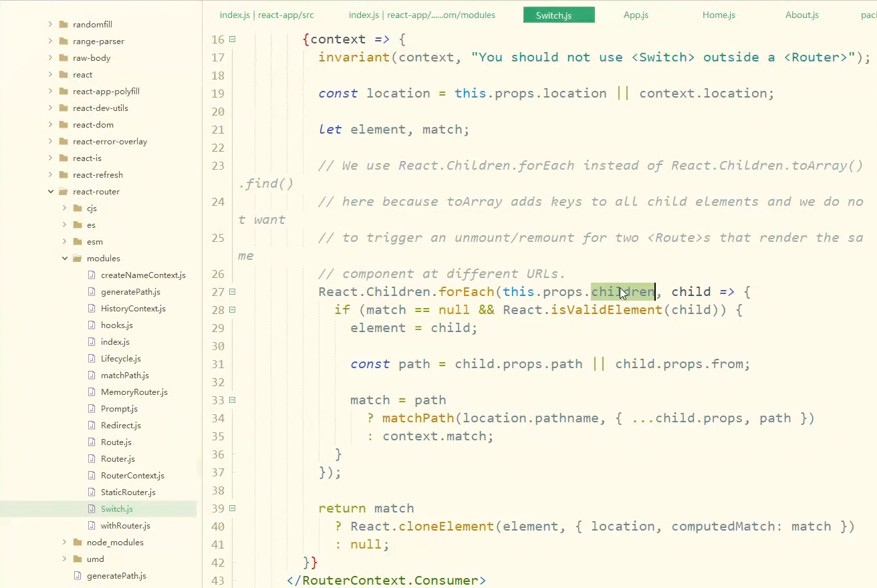The width and height of the screenshot is (877, 588).
Task: Click the umd folder icon
Action: 78,559
